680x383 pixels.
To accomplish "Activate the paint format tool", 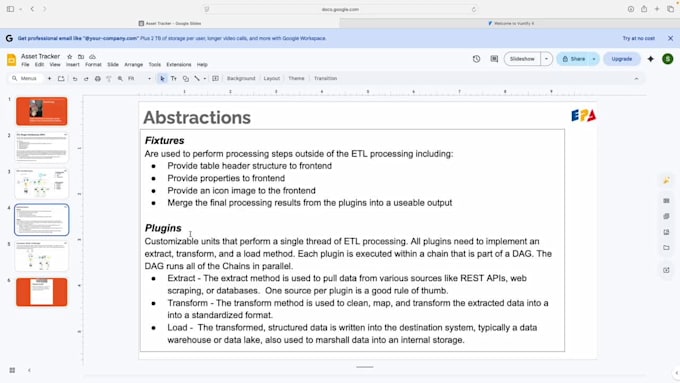I will coord(109,79).
